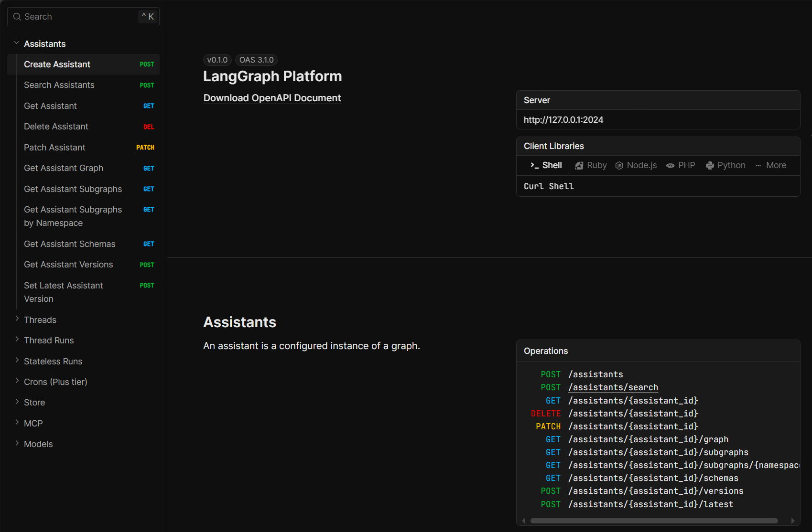Open GET /assistants/{assistant_id}/schemas operation
Image resolution: width=812 pixels, height=532 pixels.
(642, 478)
